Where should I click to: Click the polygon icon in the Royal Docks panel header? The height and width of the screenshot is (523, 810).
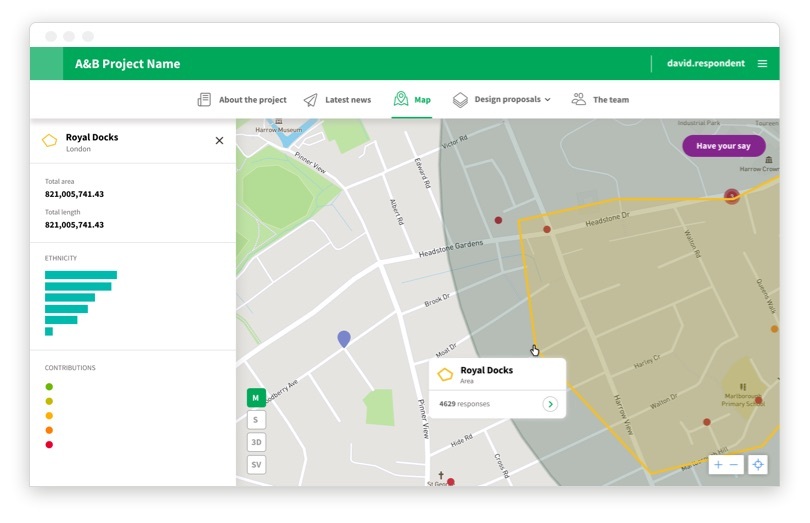(x=50, y=141)
